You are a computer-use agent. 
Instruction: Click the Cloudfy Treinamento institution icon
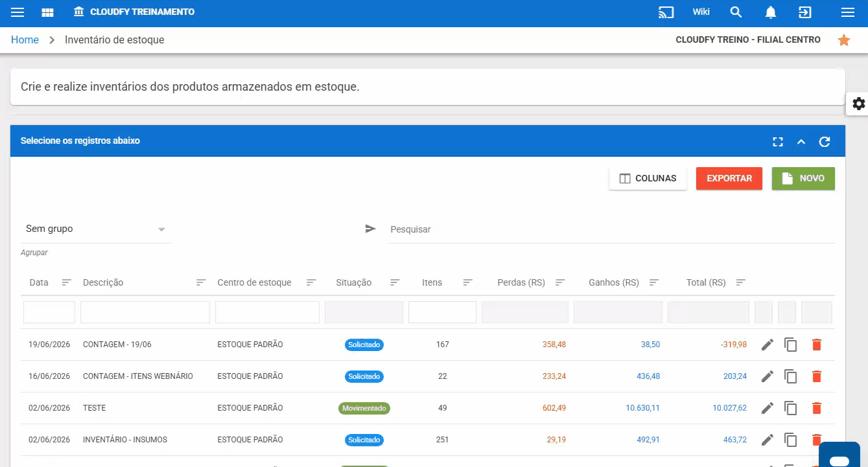pos(79,12)
